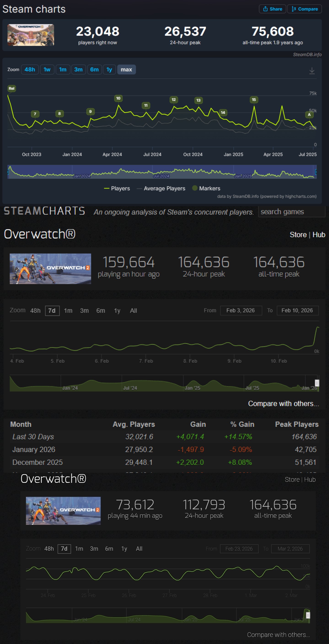Select marker 9 on the SteamDB chart
The width and height of the screenshot is (329, 644).
click(90, 112)
